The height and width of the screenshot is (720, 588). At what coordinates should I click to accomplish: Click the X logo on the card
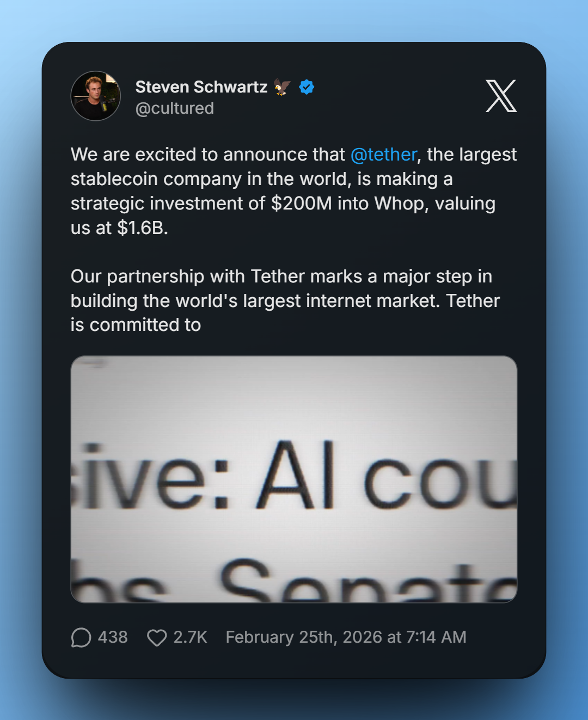click(x=501, y=96)
